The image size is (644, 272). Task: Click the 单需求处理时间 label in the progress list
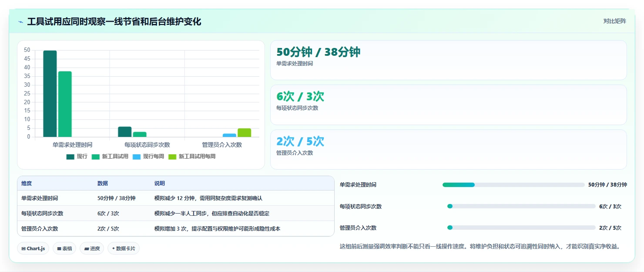tap(358, 185)
